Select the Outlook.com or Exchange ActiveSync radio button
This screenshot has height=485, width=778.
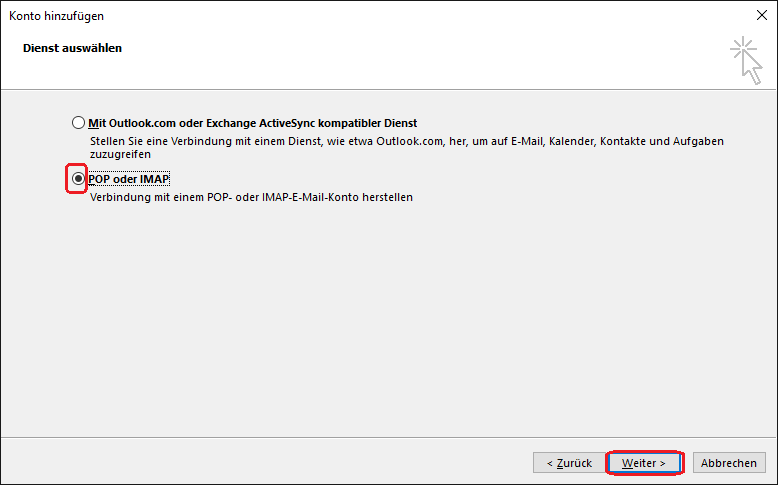pyautogui.click(x=78, y=123)
